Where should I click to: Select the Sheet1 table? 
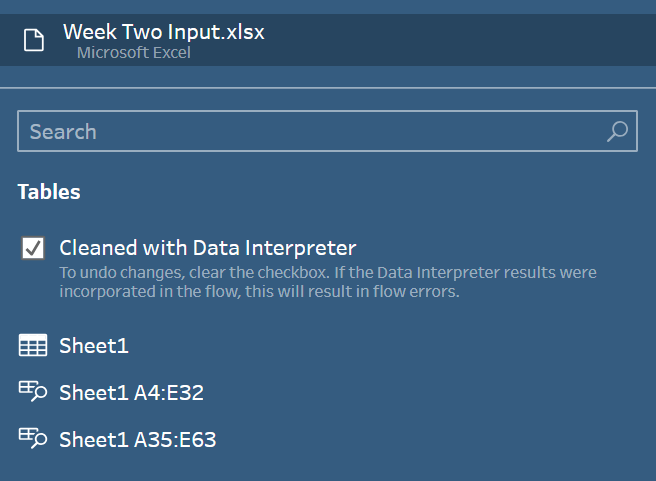pyautogui.click(x=94, y=346)
